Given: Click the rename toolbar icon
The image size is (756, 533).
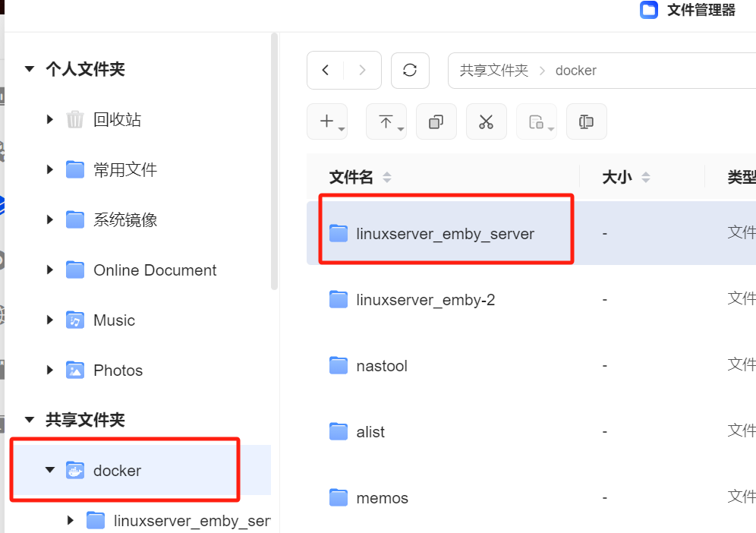Looking at the screenshot, I should coord(586,121).
